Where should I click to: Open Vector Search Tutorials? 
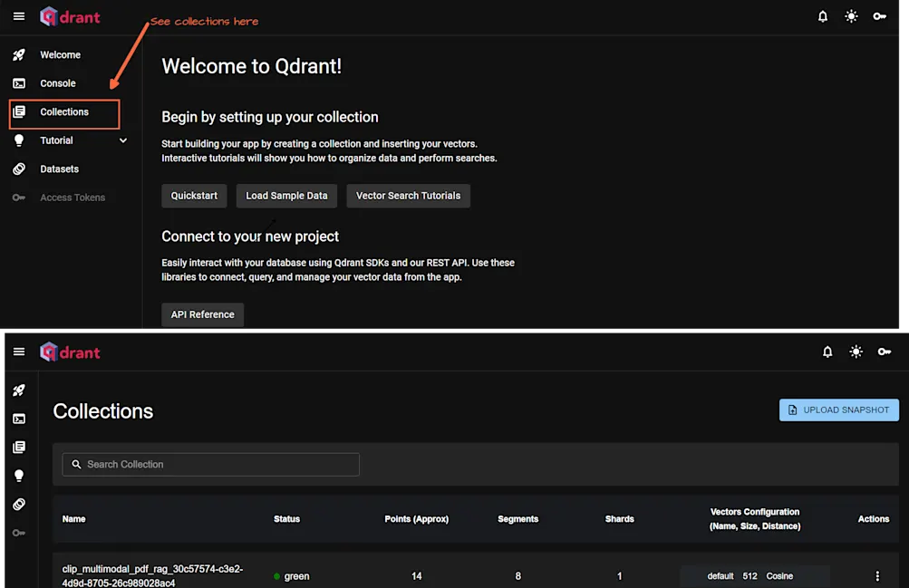(x=408, y=196)
